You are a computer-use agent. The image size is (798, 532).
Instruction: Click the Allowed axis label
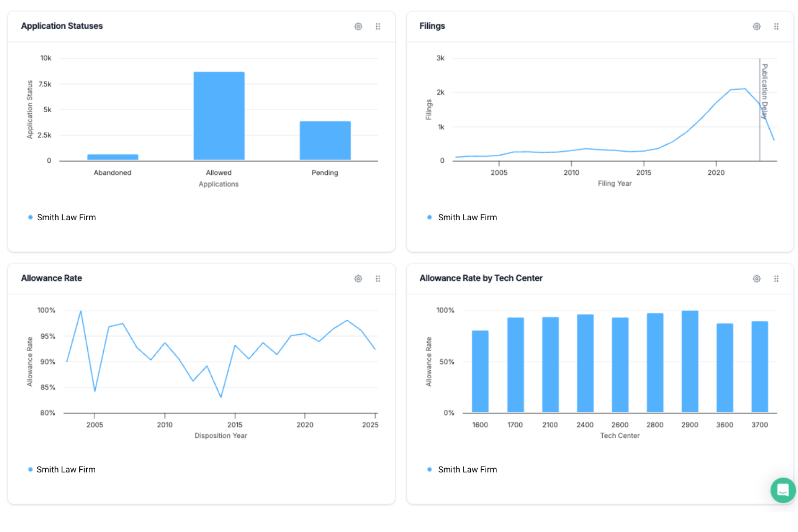tap(219, 173)
